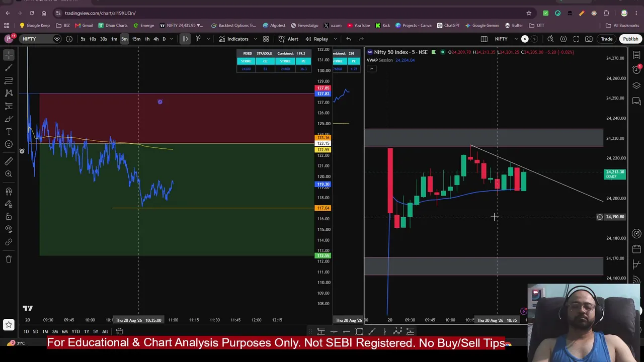Open the go-to-date calendar icon
644x362 pixels.
(x=119, y=331)
